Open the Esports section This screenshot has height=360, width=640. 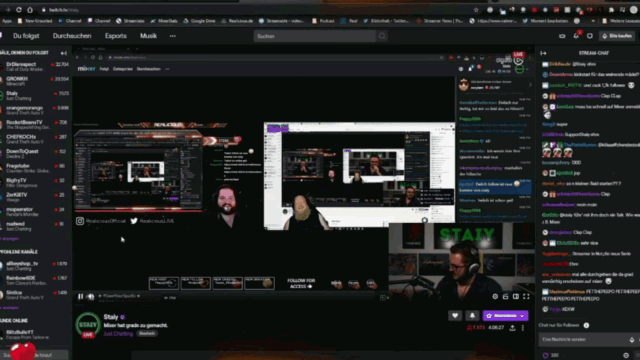click(x=116, y=36)
